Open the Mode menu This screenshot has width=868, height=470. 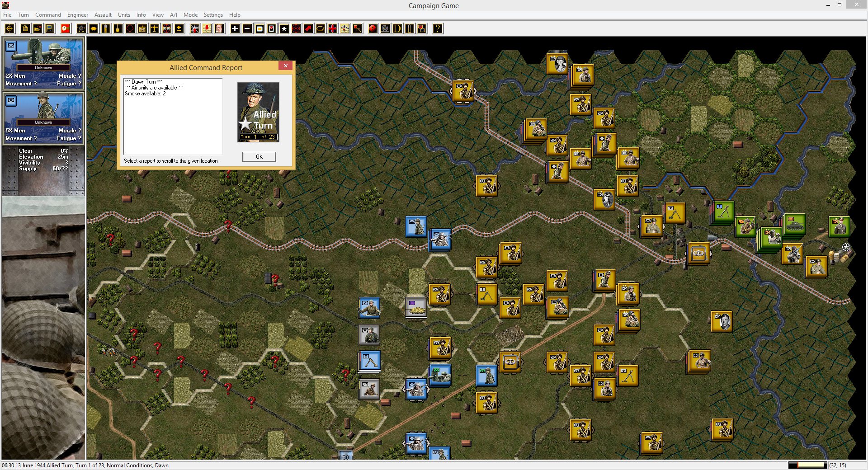point(190,15)
